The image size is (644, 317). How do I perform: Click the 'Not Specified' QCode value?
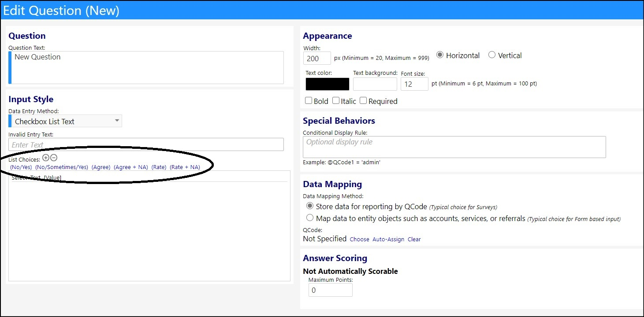click(x=325, y=239)
